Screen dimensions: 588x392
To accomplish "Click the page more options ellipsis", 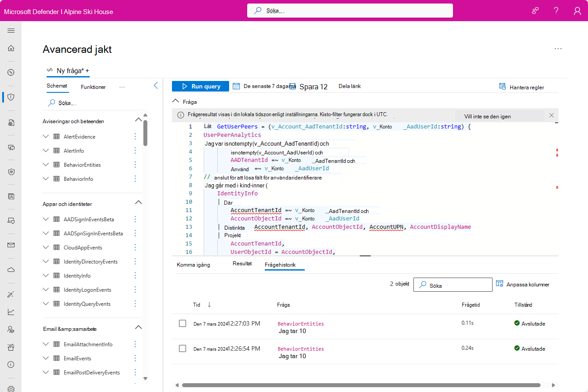I will (558, 49).
